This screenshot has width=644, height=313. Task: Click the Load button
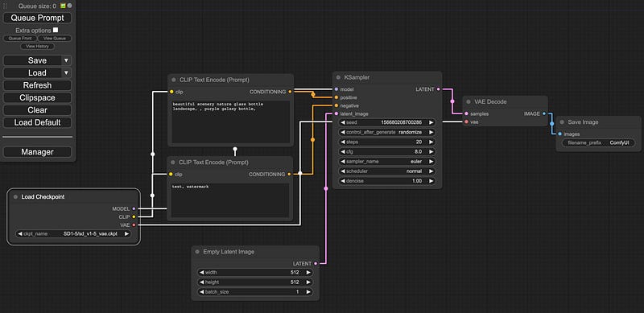[32, 72]
